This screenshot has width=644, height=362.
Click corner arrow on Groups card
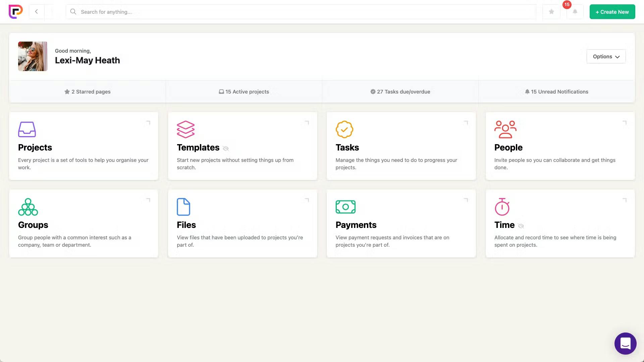click(x=148, y=200)
